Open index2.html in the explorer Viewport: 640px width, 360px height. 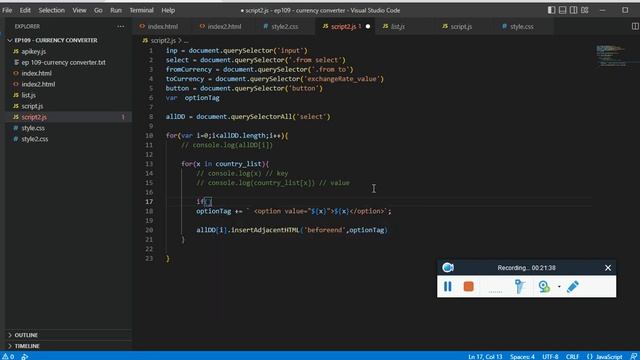pyautogui.click(x=38, y=84)
